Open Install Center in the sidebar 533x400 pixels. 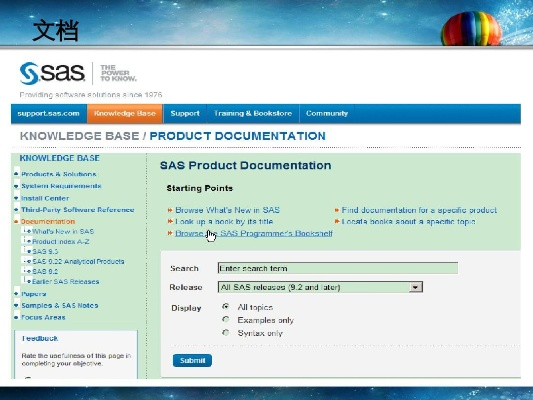click(x=45, y=198)
